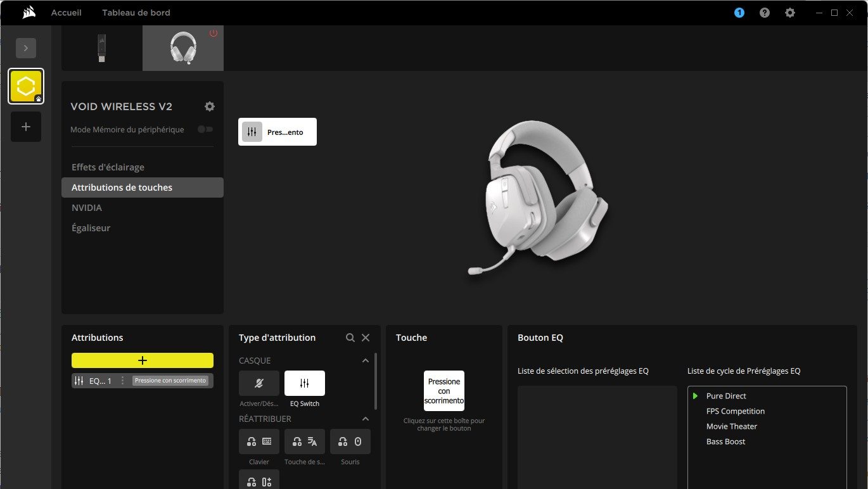Expand the sidebar with the arrow button
The height and width of the screenshot is (489, 868).
[25, 48]
